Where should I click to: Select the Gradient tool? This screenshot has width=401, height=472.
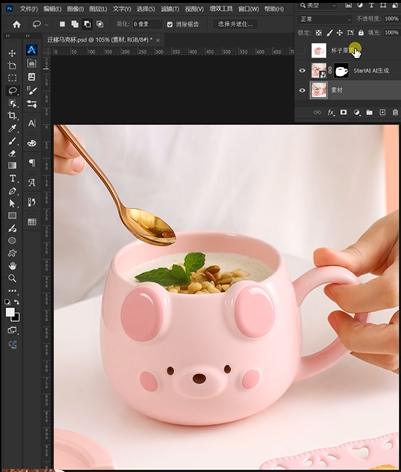pyautogui.click(x=12, y=166)
